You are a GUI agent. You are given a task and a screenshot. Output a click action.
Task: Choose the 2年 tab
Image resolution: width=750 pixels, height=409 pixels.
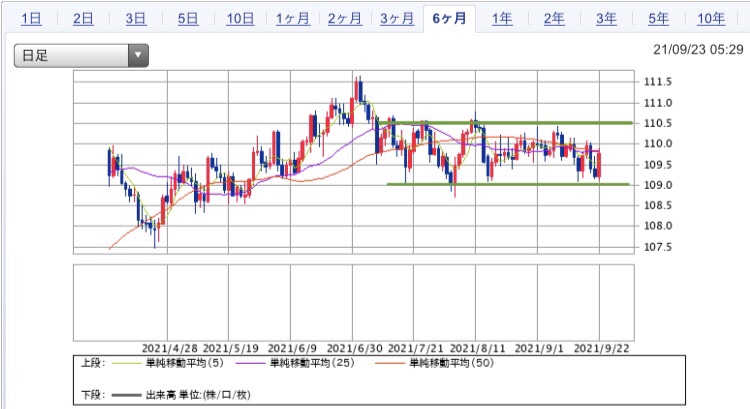coord(553,19)
